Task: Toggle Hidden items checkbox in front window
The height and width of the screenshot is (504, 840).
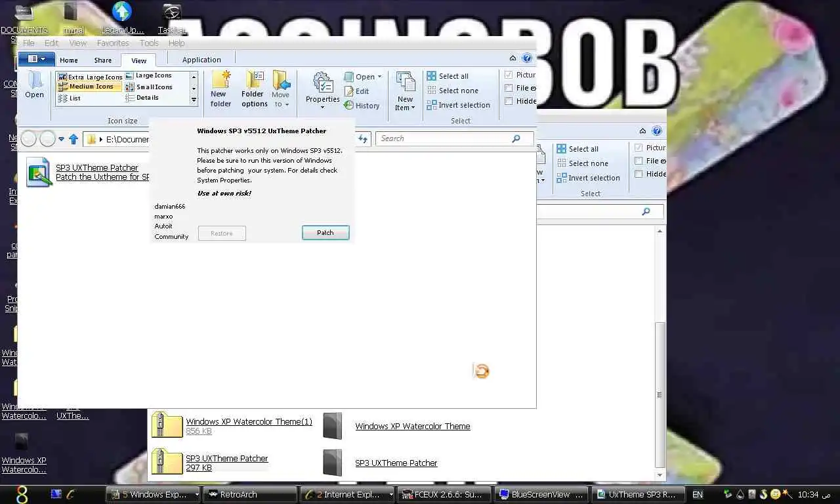Action: [x=509, y=101]
